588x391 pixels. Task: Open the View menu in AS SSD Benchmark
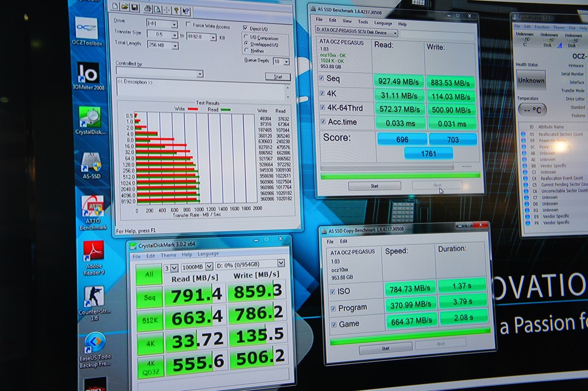[347, 21]
